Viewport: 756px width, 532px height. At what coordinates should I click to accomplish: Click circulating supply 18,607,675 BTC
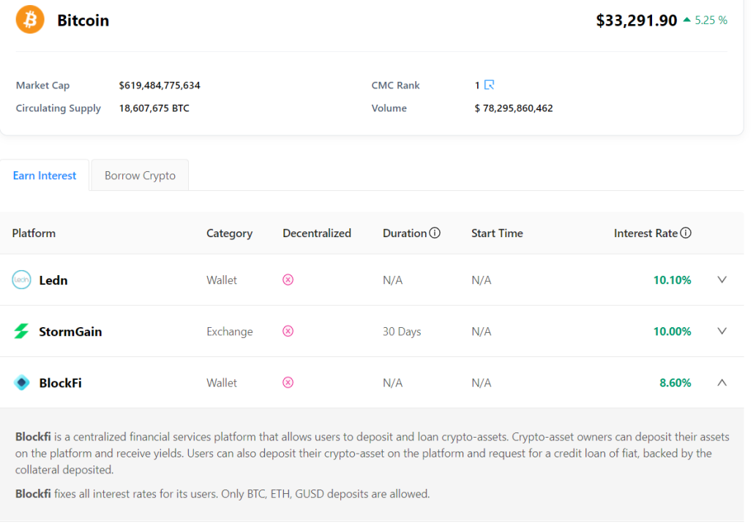(154, 108)
